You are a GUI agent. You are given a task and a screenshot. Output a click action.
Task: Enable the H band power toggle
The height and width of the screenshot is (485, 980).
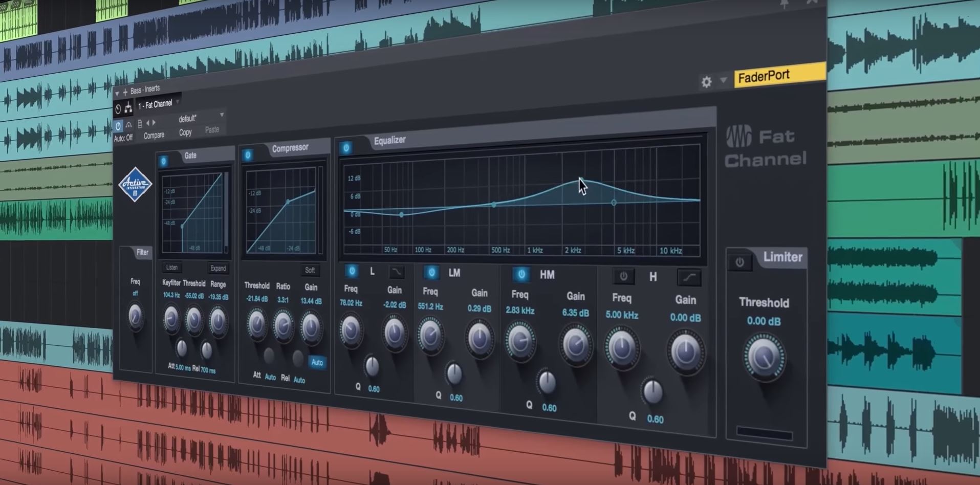623,276
